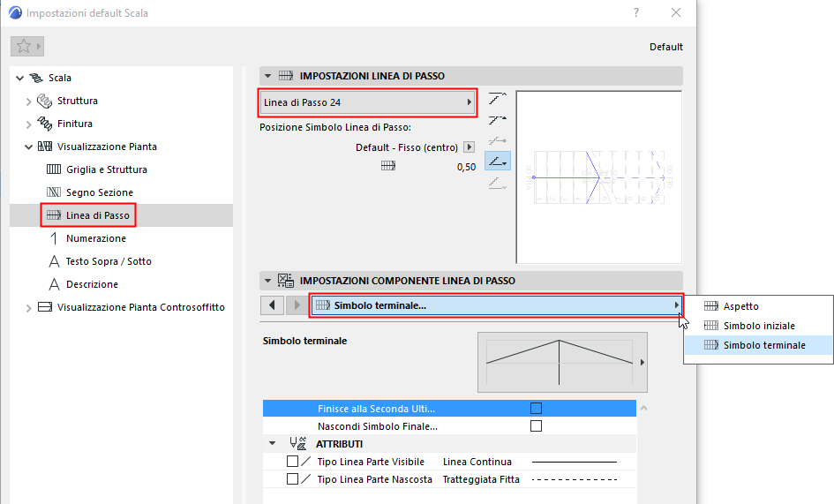Image resolution: width=834 pixels, height=504 pixels.
Task: Click the Default label at top right
Action: tap(666, 47)
